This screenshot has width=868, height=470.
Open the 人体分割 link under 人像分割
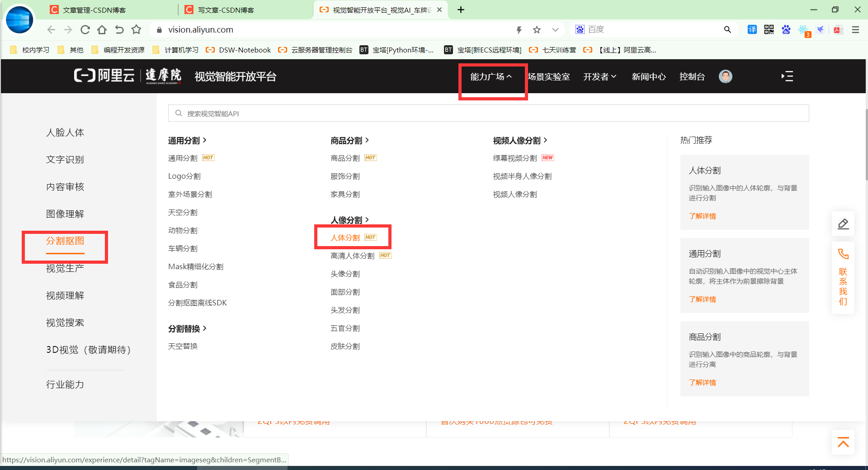click(345, 238)
